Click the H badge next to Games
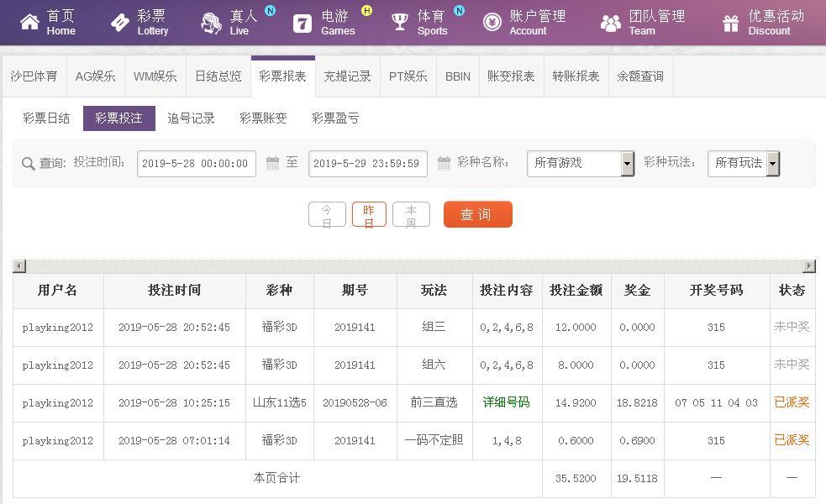This screenshot has width=826, height=504. point(367,10)
